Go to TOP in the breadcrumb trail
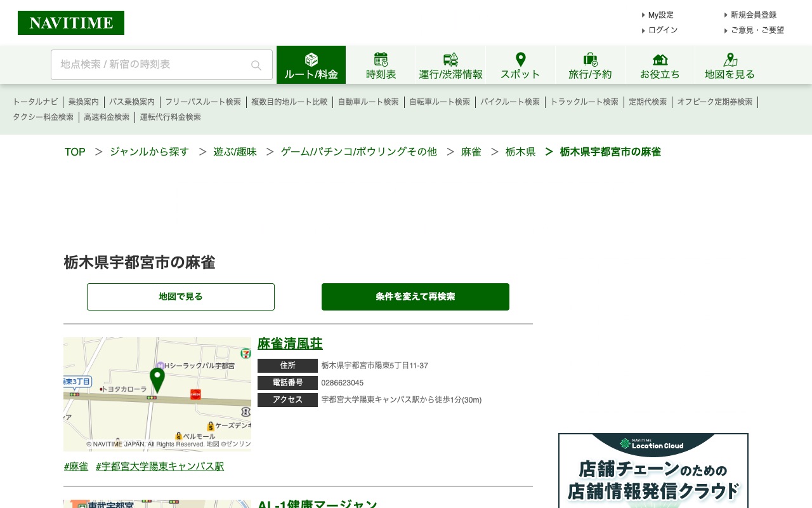812x508 pixels. 74,152
